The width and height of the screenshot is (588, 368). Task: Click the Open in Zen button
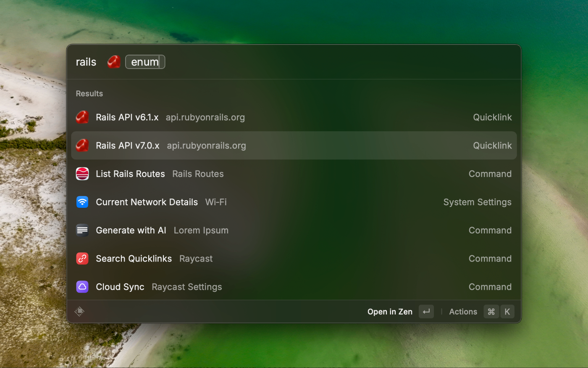pos(390,312)
